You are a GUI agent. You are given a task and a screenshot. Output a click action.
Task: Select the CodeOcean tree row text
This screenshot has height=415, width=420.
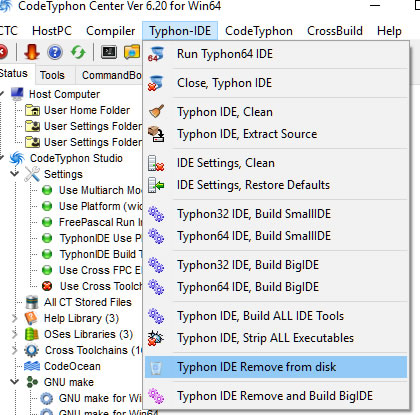pos(72,366)
